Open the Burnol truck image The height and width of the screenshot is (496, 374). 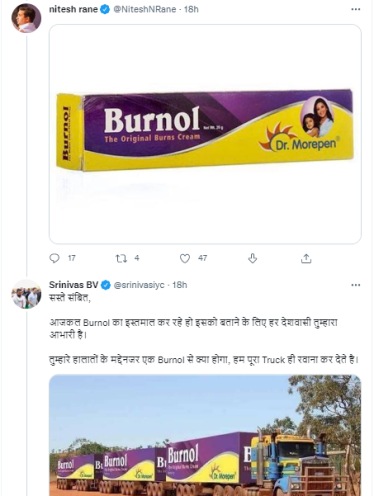coord(205,435)
